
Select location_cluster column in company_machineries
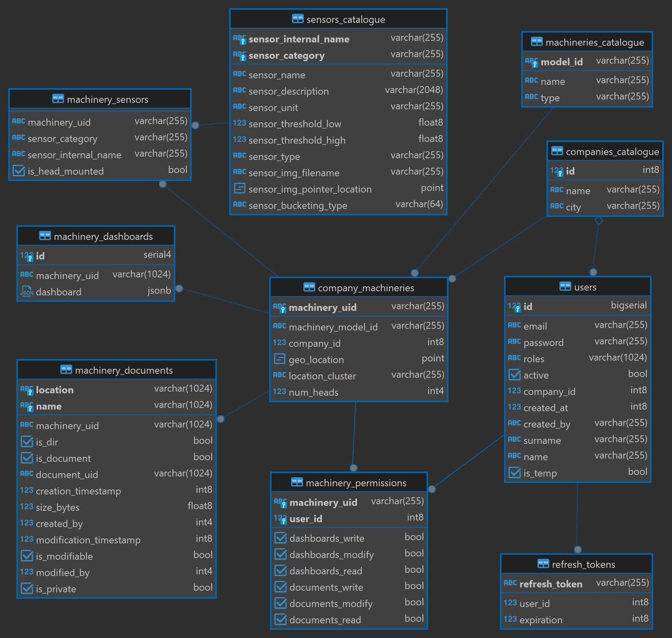point(358,375)
